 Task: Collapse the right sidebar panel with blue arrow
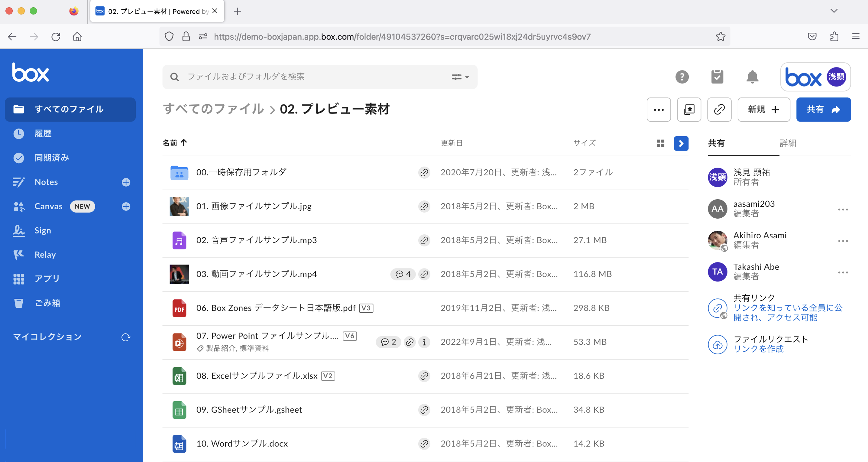click(x=681, y=143)
